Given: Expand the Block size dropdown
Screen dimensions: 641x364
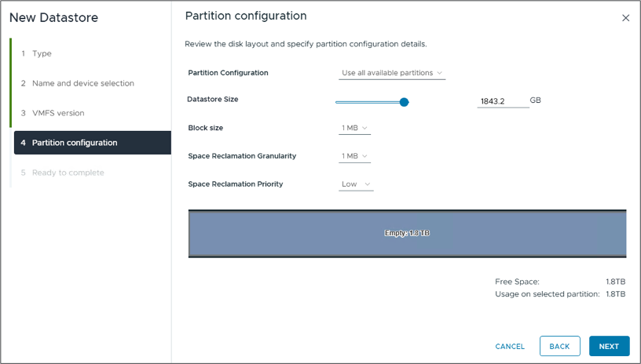Looking at the screenshot, I should click(354, 128).
